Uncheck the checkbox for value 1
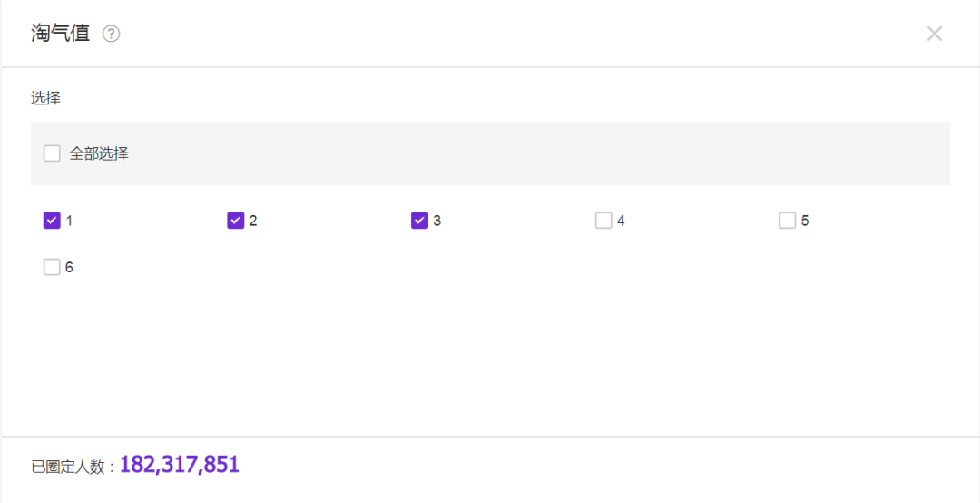This screenshot has width=980, height=503. coord(52,221)
